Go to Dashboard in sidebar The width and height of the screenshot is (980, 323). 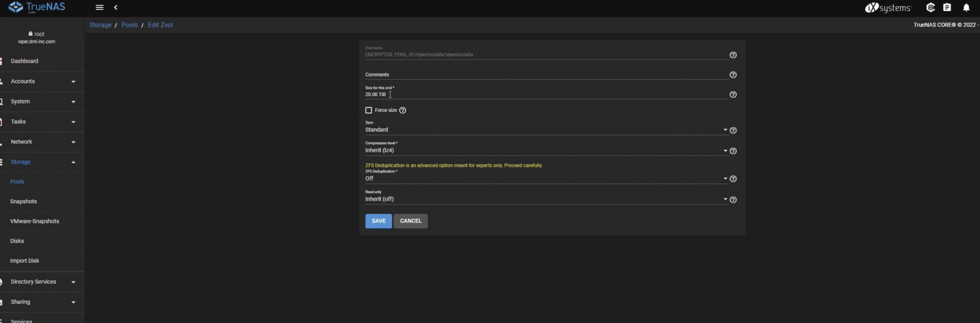(x=24, y=61)
